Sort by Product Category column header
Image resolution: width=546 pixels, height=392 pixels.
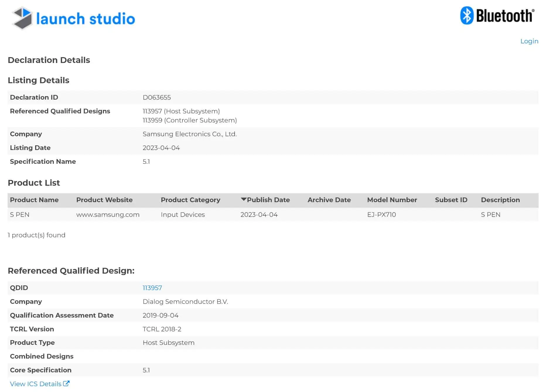pos(190,200)
